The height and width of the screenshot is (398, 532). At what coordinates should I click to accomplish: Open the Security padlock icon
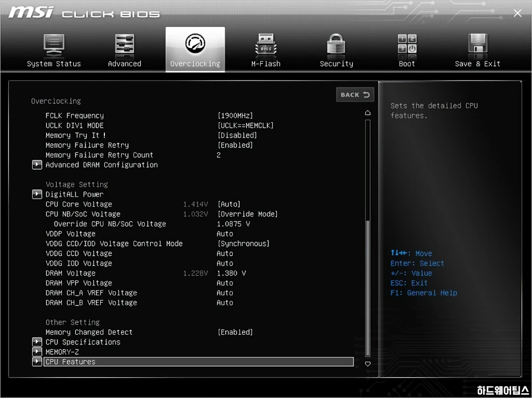click(336, 44)
